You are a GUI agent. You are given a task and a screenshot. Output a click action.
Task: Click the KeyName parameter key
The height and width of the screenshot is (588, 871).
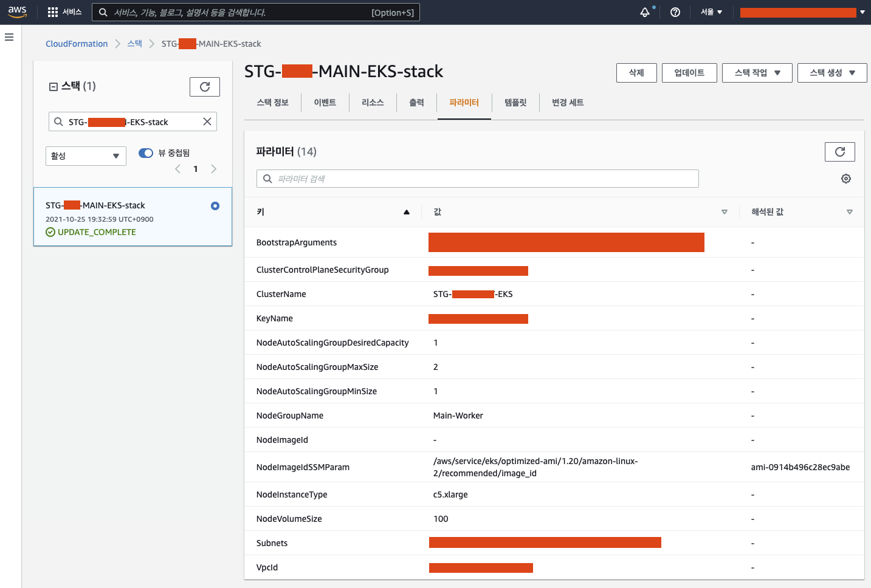(x=275, y=318)
